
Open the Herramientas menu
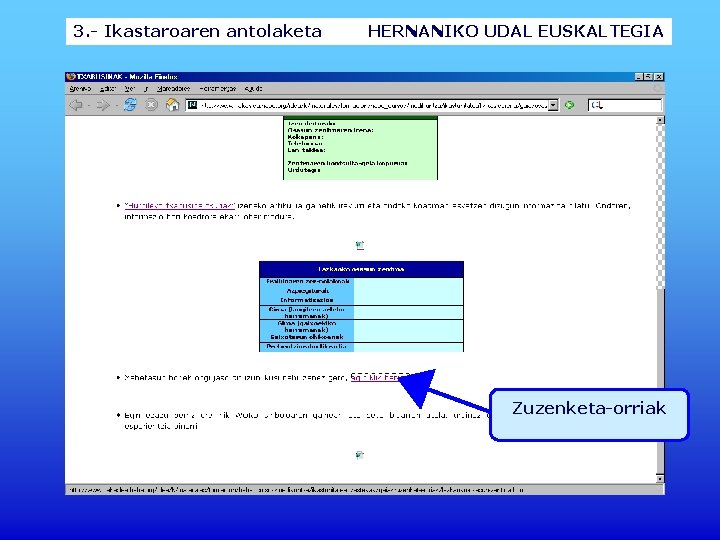[218, 89]
